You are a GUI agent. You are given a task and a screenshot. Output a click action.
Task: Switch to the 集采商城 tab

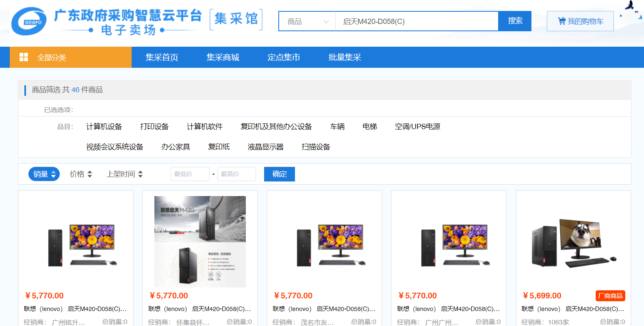(x=223, y=57)
